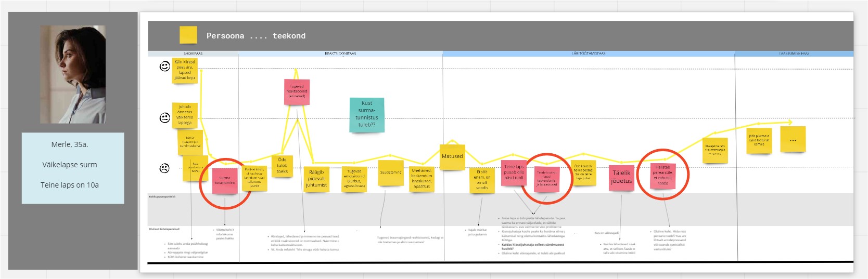Select the pink 'Täielik jõuetus' sticky note
868x279 pixels.
(621, 177)
